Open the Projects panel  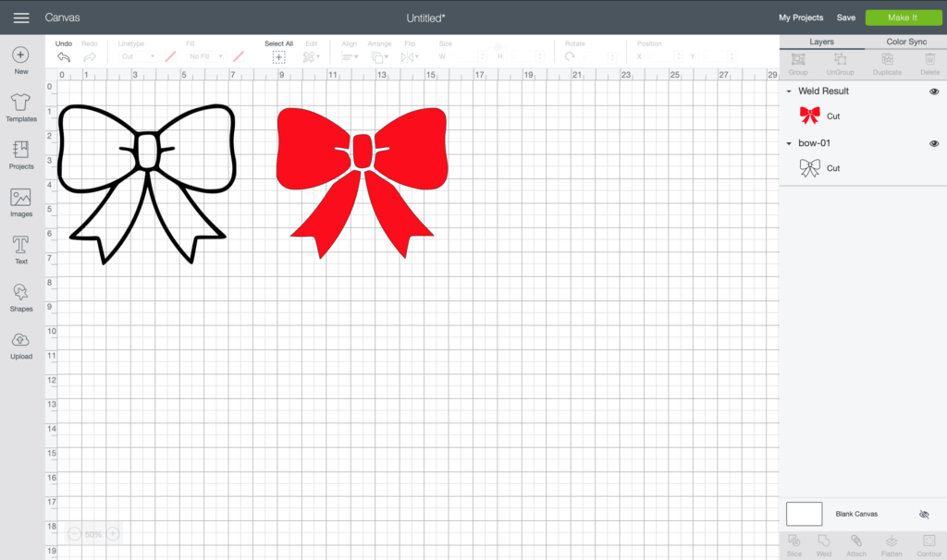tap(20, 155)
